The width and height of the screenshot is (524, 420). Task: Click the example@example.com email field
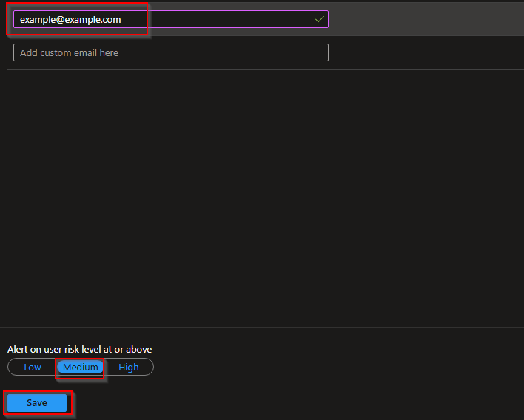tap(170, 20)
